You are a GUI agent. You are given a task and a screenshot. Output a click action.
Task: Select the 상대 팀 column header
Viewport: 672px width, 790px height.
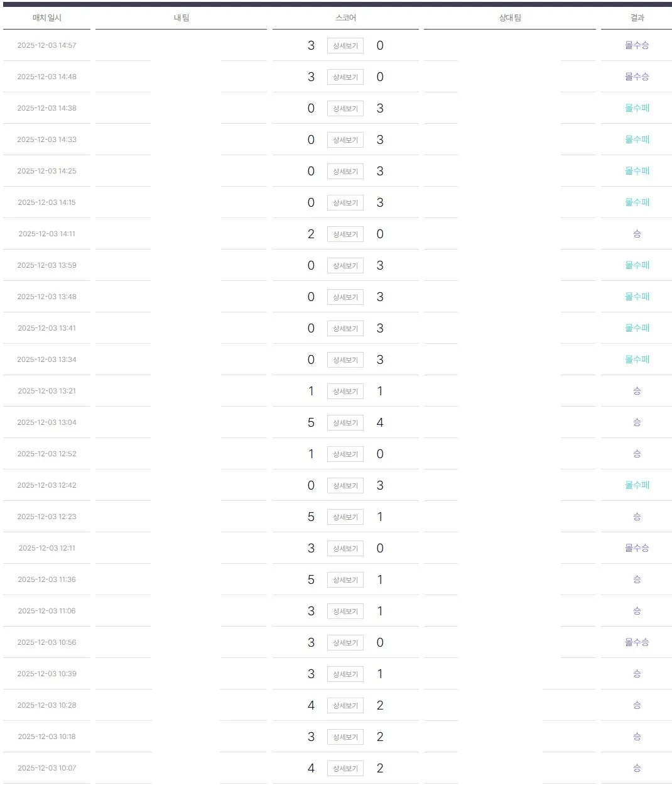click(x=510, y=18)
